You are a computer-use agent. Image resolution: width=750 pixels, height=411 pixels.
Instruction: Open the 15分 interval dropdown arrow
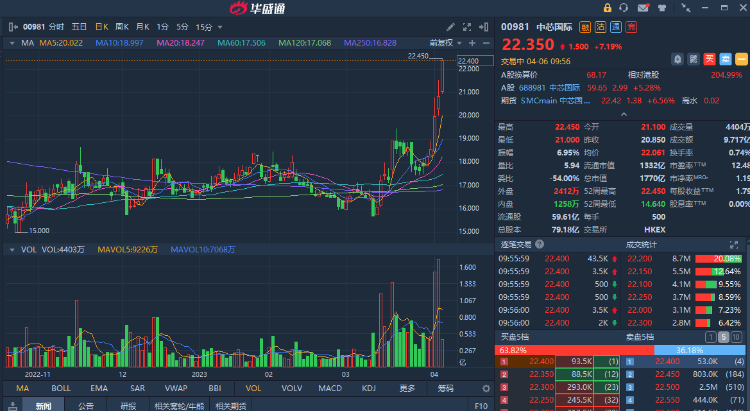[220, 27]
